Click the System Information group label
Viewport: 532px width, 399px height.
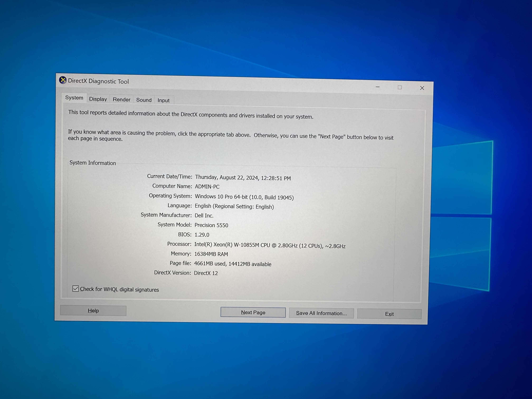[93, 163]
